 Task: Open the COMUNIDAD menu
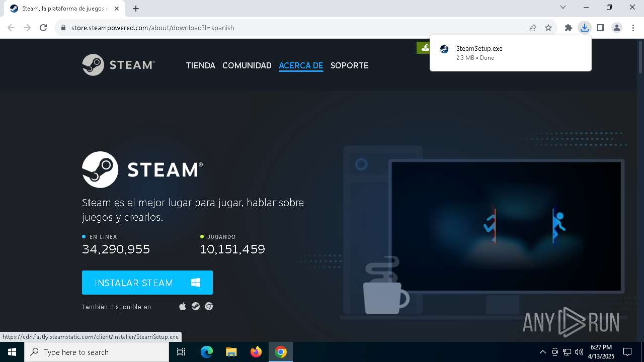pos(247,65)
